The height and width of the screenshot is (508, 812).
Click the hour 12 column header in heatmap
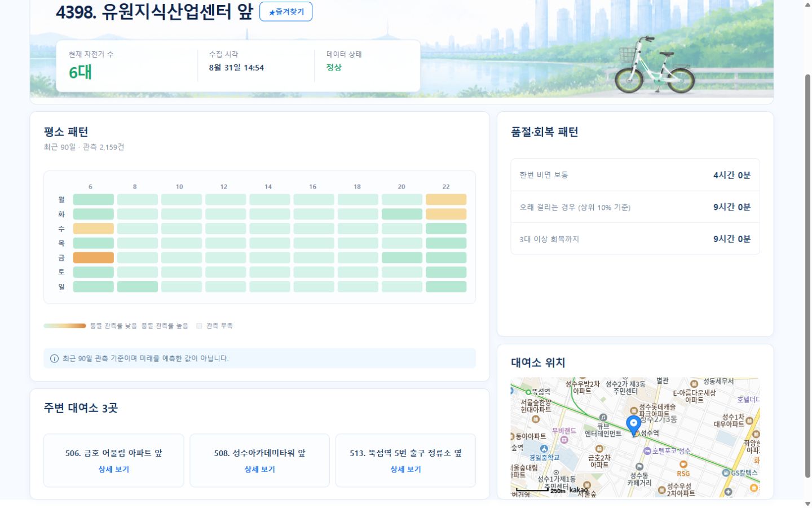(224, 187)
